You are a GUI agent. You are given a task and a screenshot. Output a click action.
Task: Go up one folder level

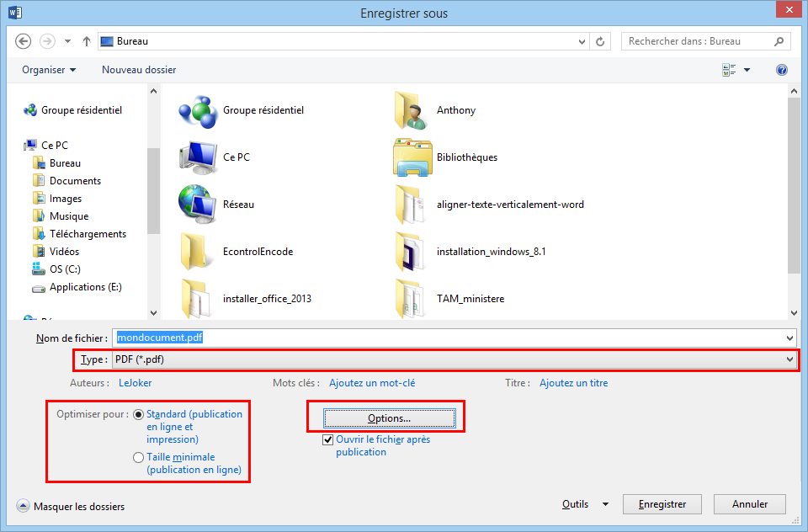(87, 40)
